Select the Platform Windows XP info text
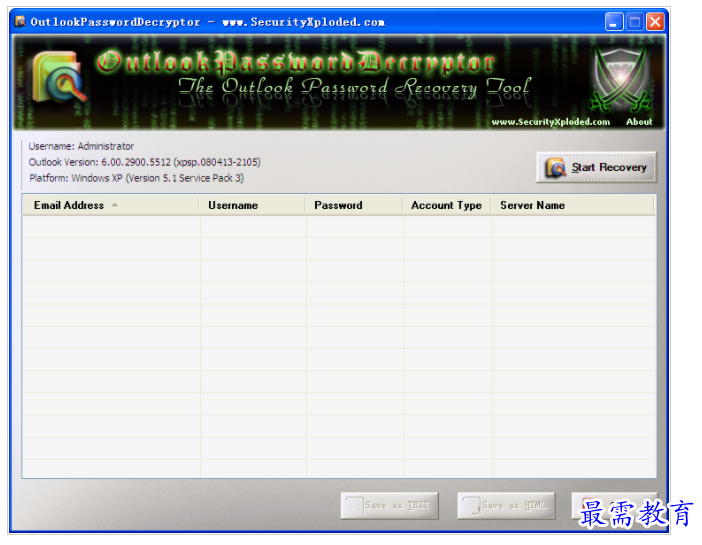This screenshot has height=545, width=702. click(137, 178)
